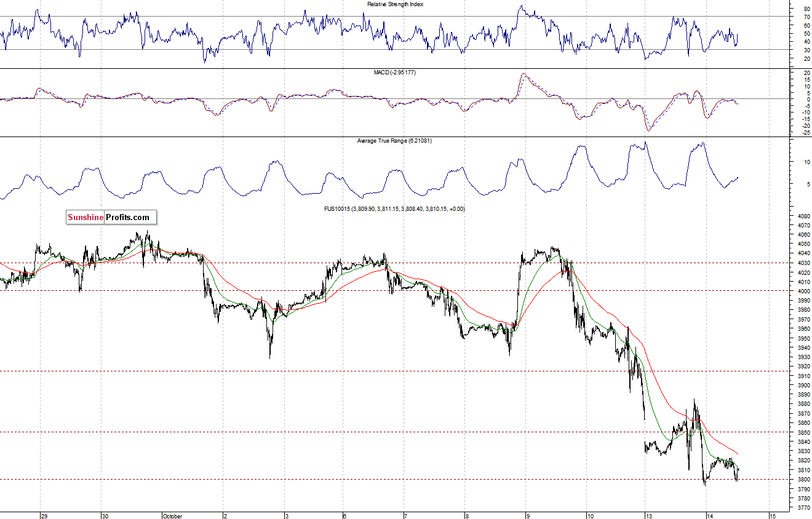The image size is (812, 519).
Task: Click the -20 label on MACD axis
Action: pyautogui.click(x=805, y=126)
